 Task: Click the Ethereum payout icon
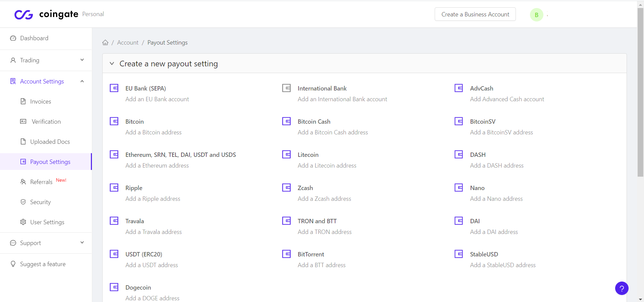(114, 155)
